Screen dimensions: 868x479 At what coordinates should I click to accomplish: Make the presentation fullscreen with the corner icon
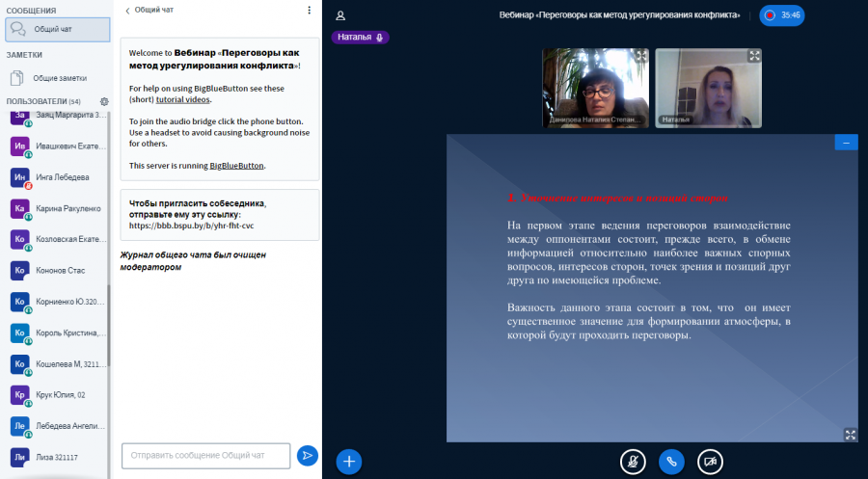point(851,435)
